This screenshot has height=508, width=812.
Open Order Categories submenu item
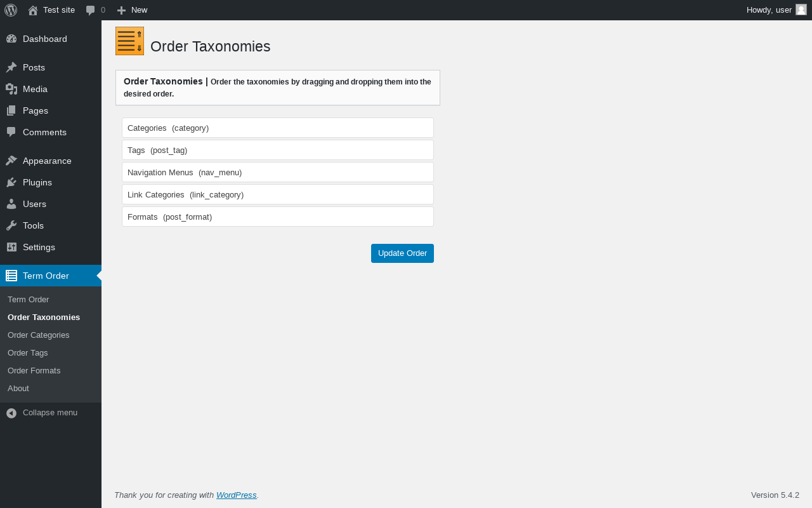[x=39, y=335]
